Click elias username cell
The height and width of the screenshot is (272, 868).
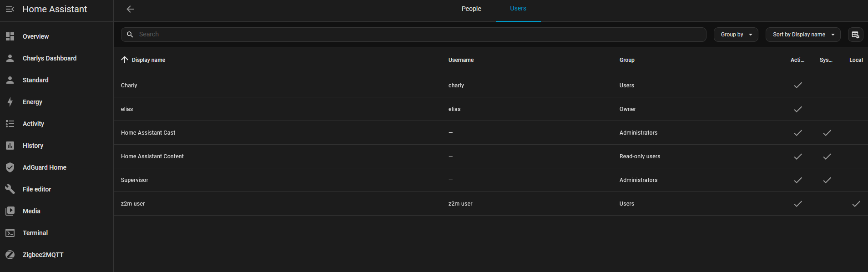pos(454,109)
